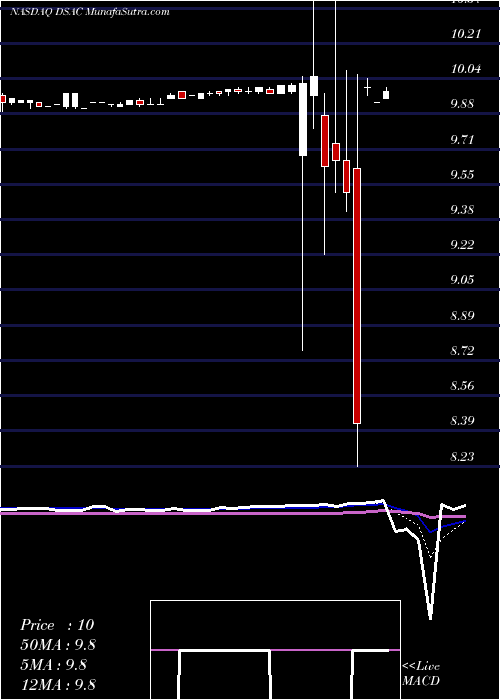Click the <<Live MACD label
The height and width of the screenshot is (700, 500).
coord(421,673)
